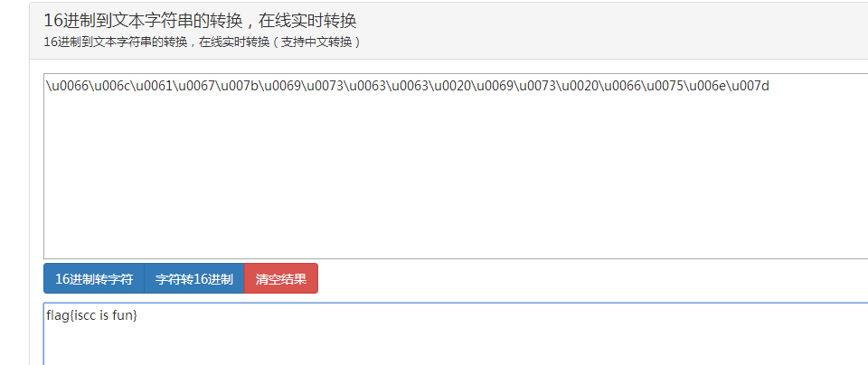Click the word fun in the output

pyautogui.click(x=122, y=316)
